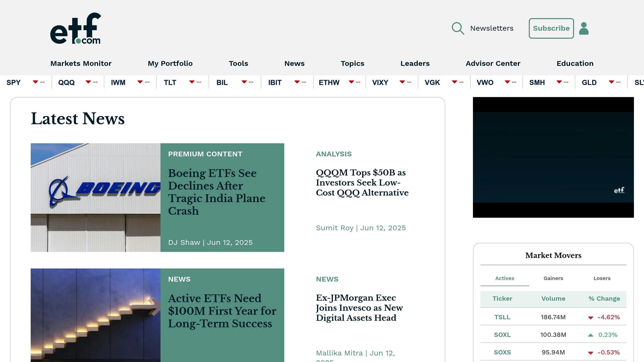
Task: Click the Ticker column header
Action: [x=502, y=299]
